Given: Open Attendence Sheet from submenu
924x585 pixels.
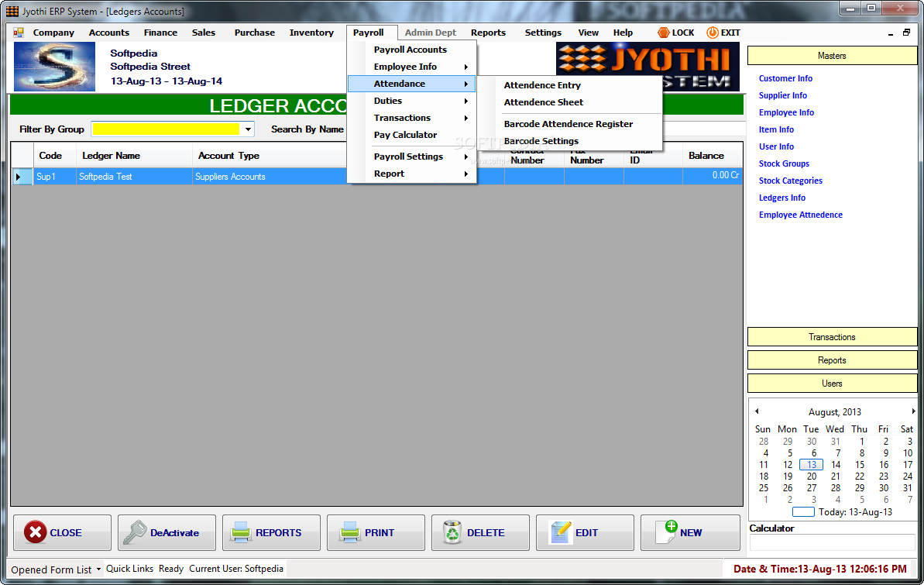Looking at the screenshot, I should [x=543, y=102].
